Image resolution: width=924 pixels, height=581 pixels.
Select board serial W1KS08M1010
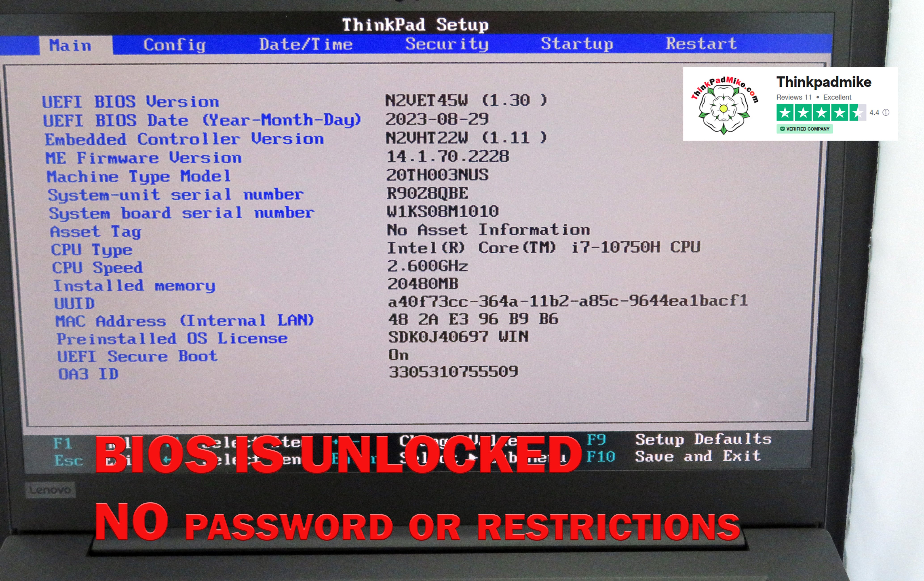click(x=442, y=211)
